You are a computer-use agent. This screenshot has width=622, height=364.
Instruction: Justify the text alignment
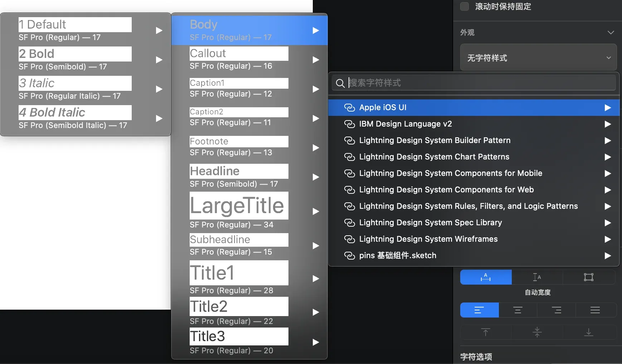tap(595, 310)
